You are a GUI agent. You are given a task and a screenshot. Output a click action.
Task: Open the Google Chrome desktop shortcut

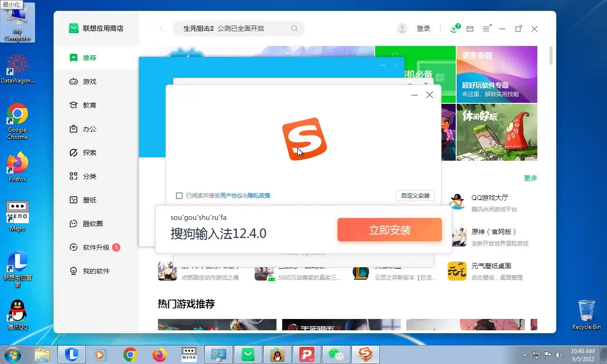point(18,121)
